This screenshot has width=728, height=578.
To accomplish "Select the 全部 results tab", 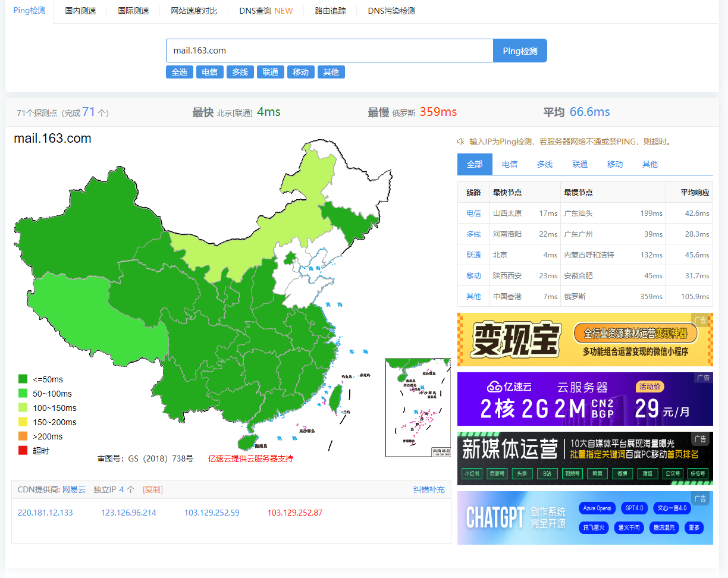I will tap(475, 164).
